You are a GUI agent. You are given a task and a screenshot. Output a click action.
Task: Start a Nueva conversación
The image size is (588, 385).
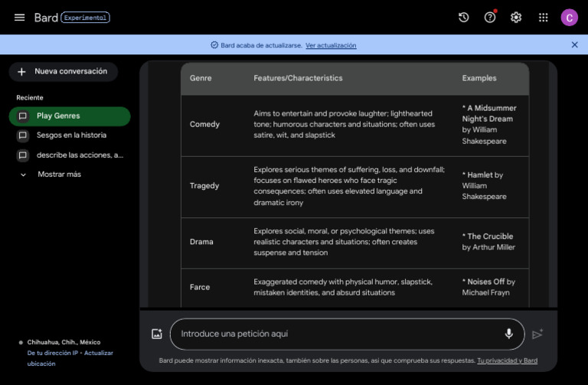click(63, 71)
